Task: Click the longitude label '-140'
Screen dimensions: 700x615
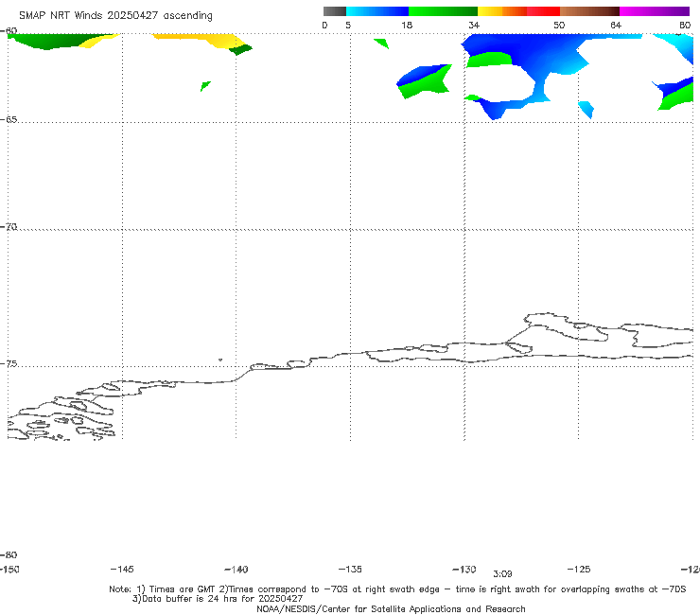Action: (236, 569)
